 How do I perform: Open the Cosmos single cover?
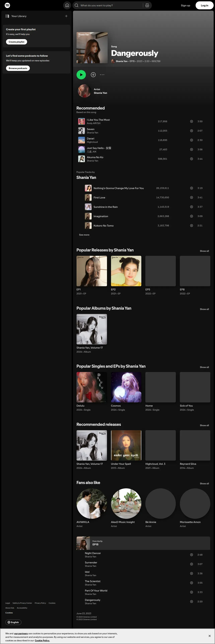click(126, 387)
